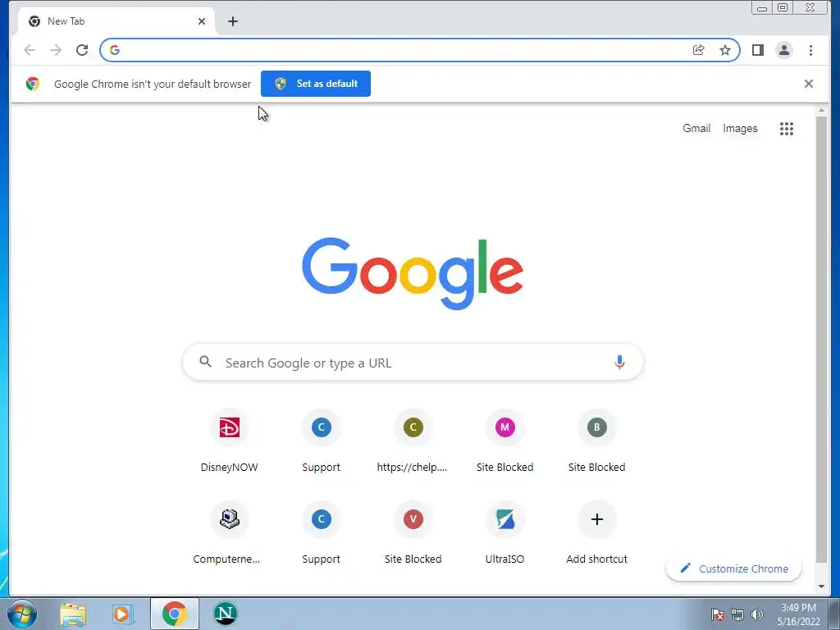The width and height of the screenshot is (840, 630).
Task: Open the Site Blocked shortcut with M icon
Action: (504, 441)
